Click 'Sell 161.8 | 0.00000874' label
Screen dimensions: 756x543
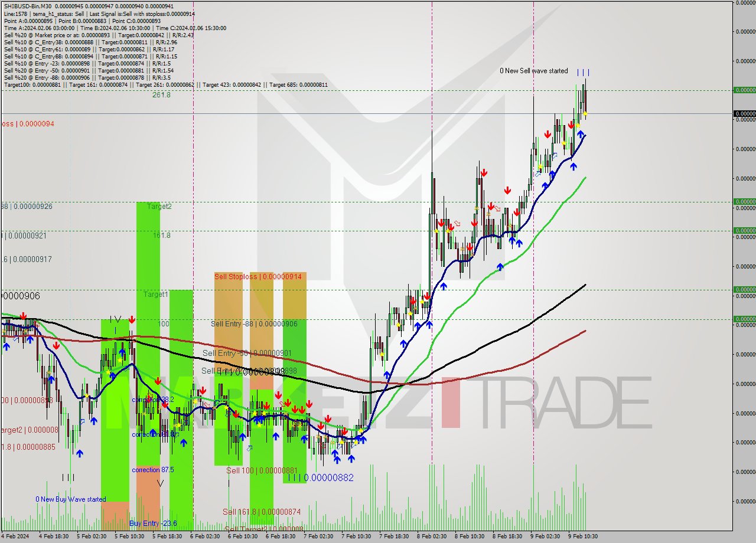click(262, 512)
